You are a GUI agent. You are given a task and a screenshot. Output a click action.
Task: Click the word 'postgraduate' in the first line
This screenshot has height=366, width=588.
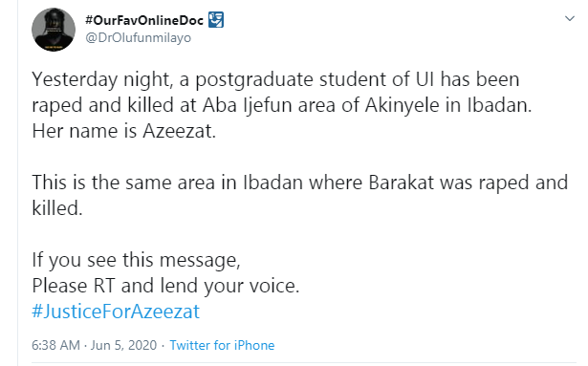click(254, 80)
